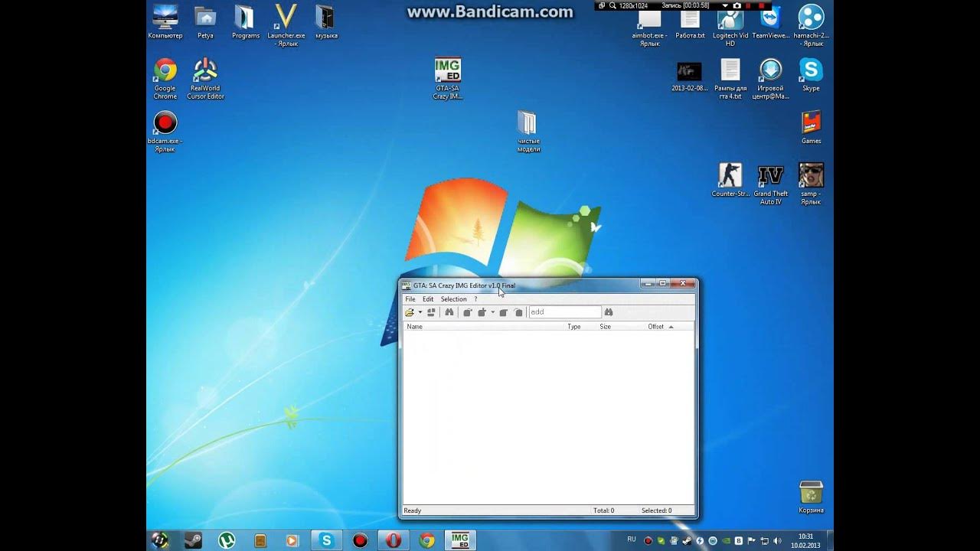
Task: Select the Компьютер desktop icon
Action: click(x=165, y=22)
